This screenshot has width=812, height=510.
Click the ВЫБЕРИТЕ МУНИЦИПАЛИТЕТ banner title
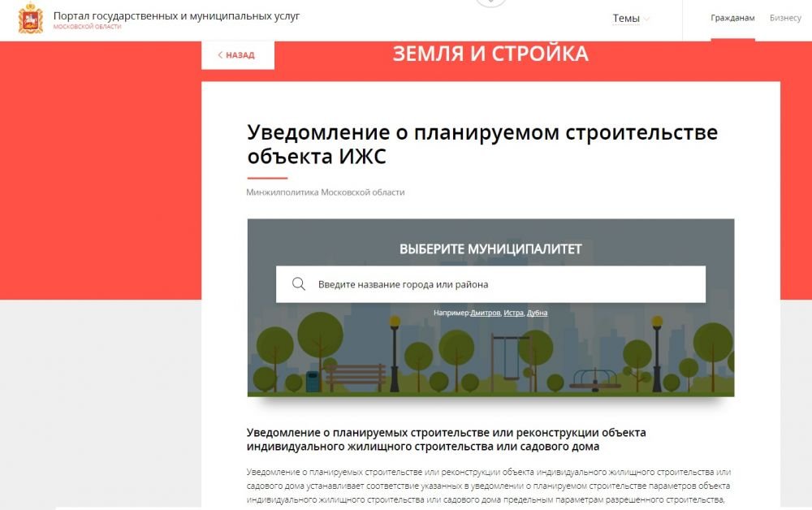490,249
